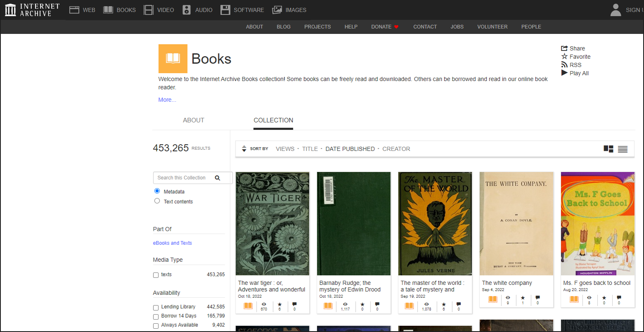Switch to list view layout
This screenshot has width=644, height=332.
(623, 149)
